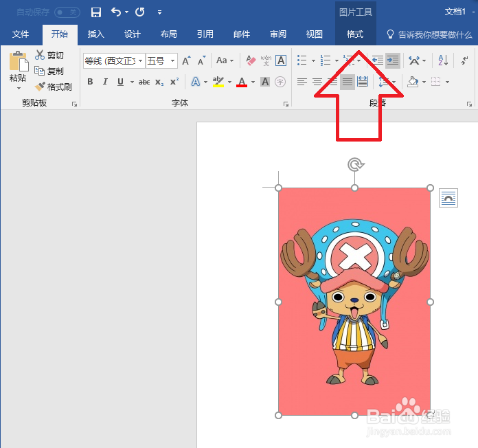This screenshot has height=448, width=478.
Task: Click the Enclose Characters 字 icon
Action: click(280, 82)
